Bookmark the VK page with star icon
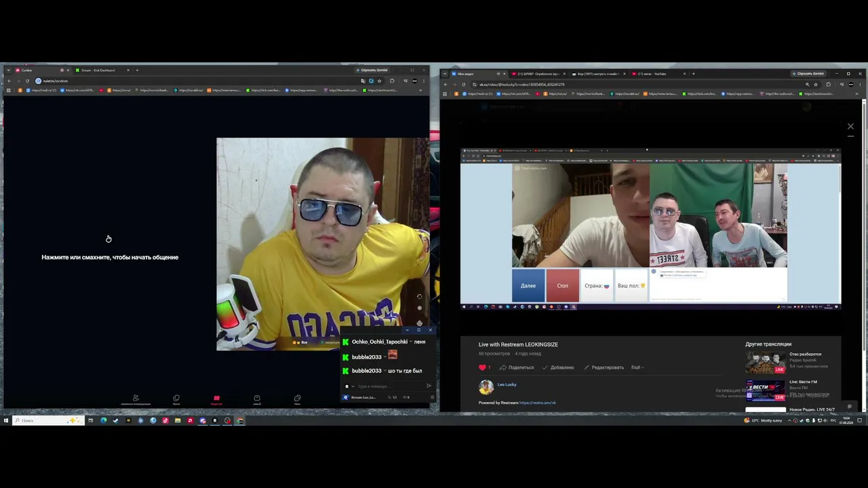This screenshot has width=868, height=488. click(x=816, y=85)
